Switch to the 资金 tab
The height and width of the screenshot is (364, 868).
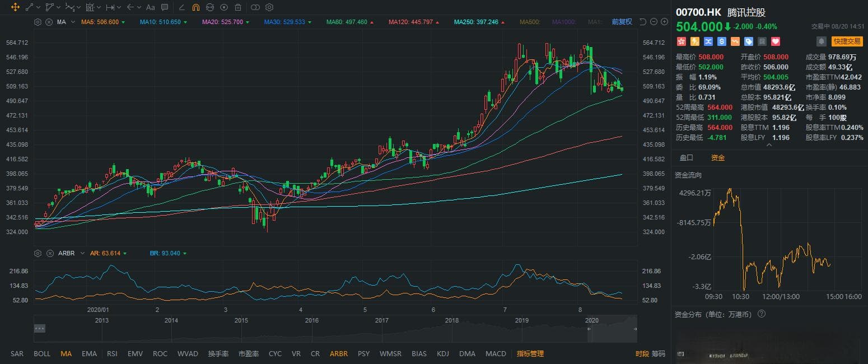(717, 158)
